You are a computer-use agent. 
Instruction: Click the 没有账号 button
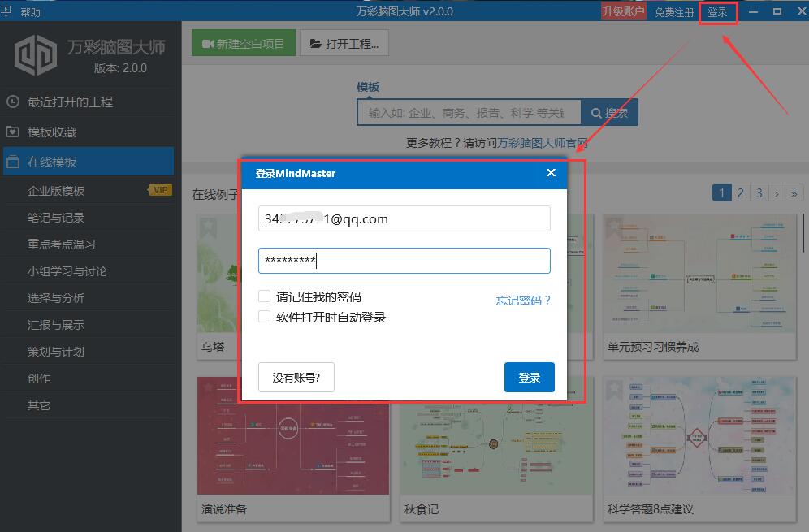pos(296,377)
